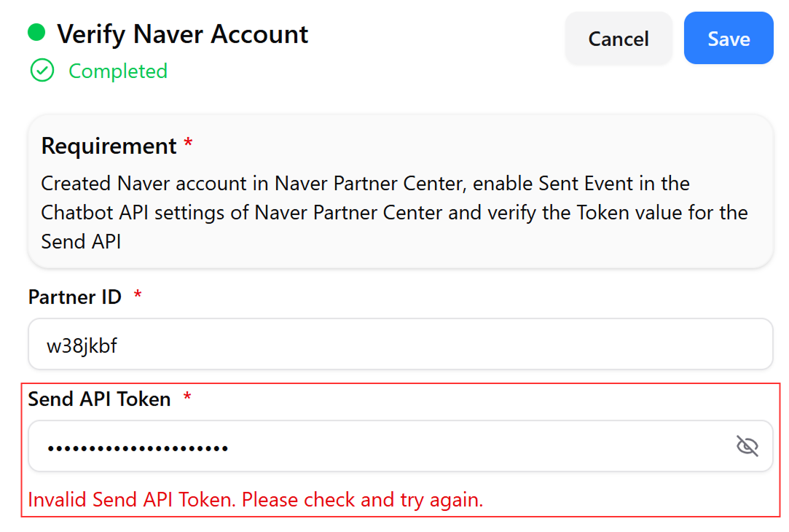Select the Partner ID label

coord(75,297)
